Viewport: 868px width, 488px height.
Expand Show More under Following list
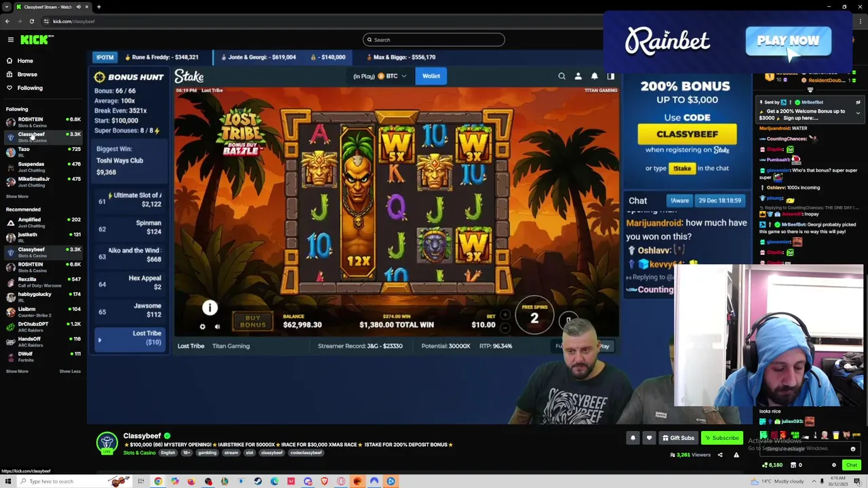(x=17, y=197)
